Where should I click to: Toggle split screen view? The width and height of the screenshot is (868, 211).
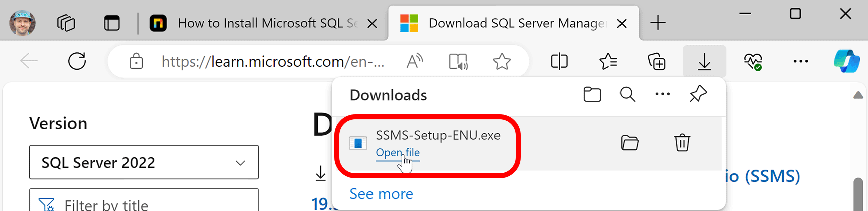[x=559, y=61]
